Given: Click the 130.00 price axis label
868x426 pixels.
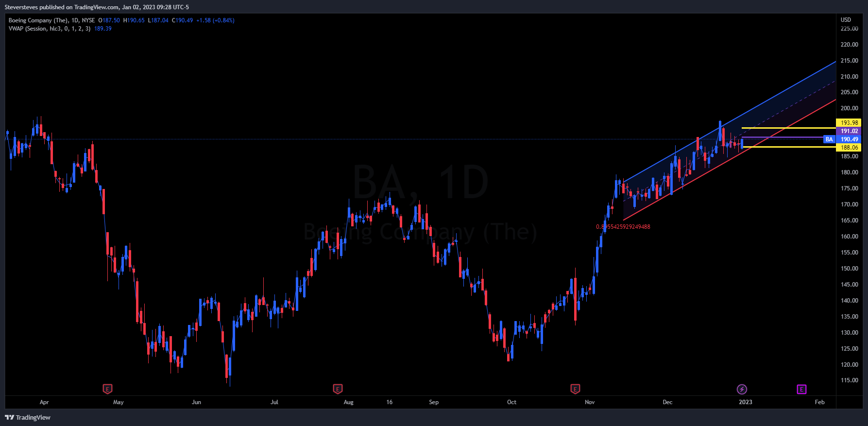Looking at the screenshot, I should [850, 333].
